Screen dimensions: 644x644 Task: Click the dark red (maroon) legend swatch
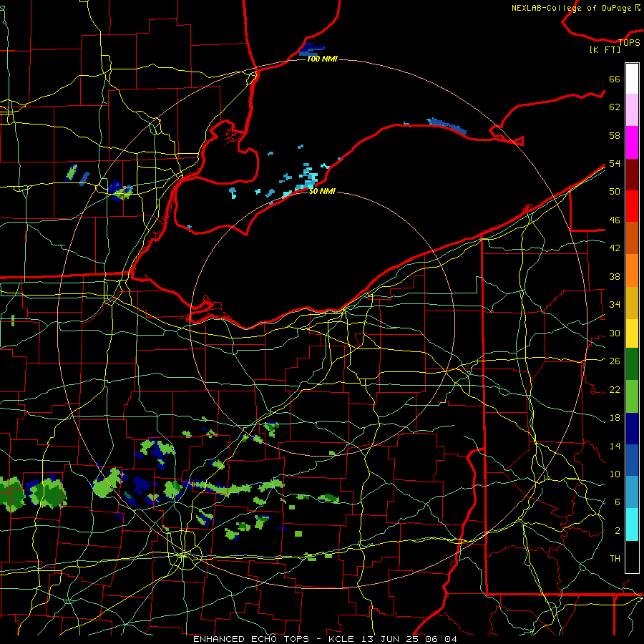[632, 174]
